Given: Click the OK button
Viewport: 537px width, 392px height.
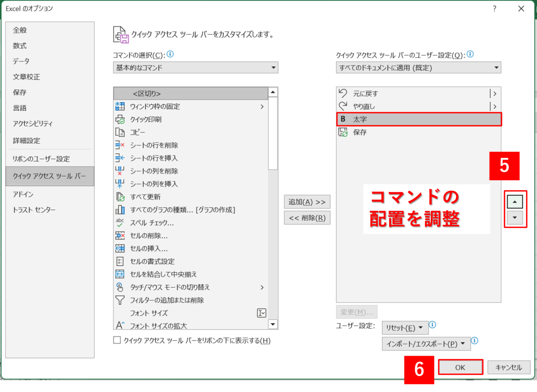Looking at the screenshot, I should tap(460, 367).
